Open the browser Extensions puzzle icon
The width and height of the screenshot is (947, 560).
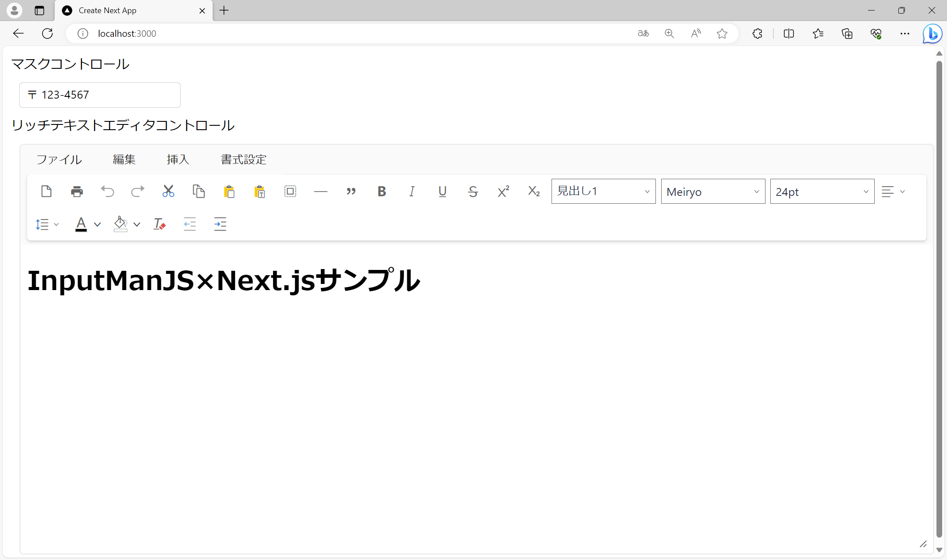point(757,33)
